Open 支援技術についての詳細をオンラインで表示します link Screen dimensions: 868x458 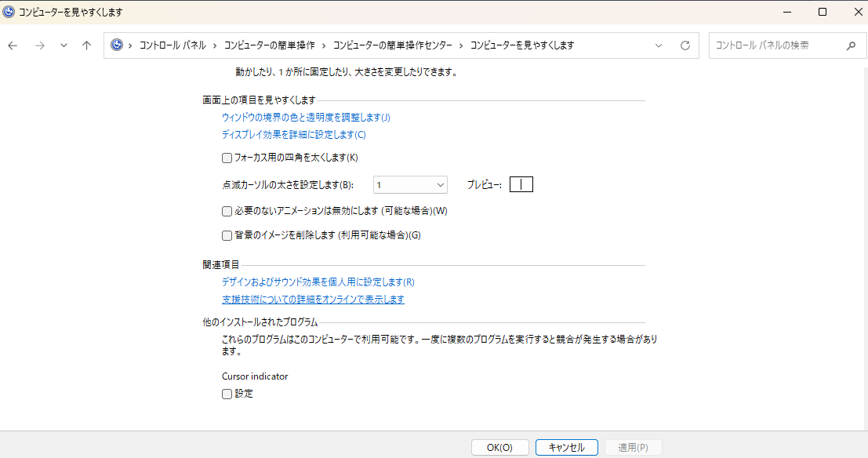pos(313,299)
